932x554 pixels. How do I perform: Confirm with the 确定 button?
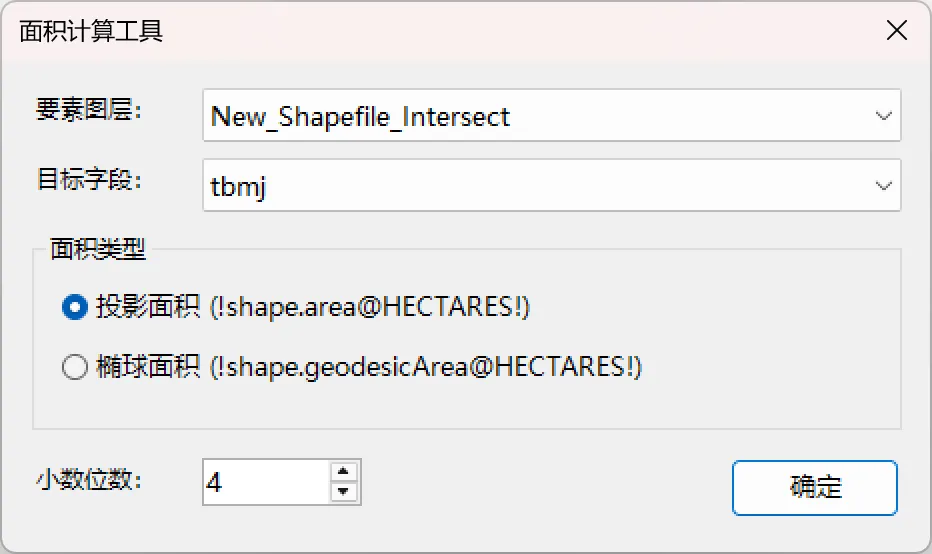coord(814,487)
